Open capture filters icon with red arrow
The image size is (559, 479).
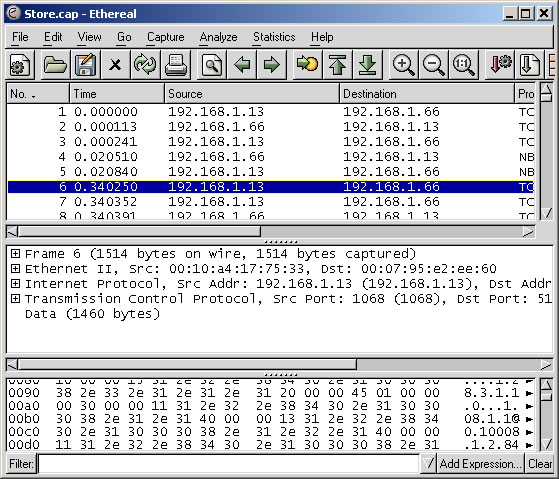click(x=500, y=65)
